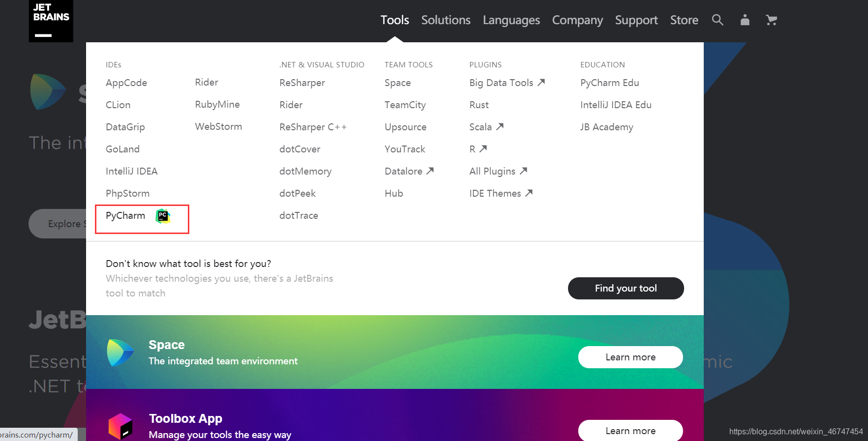
Task: Click the Space banner title
Action: click(167, 345)
